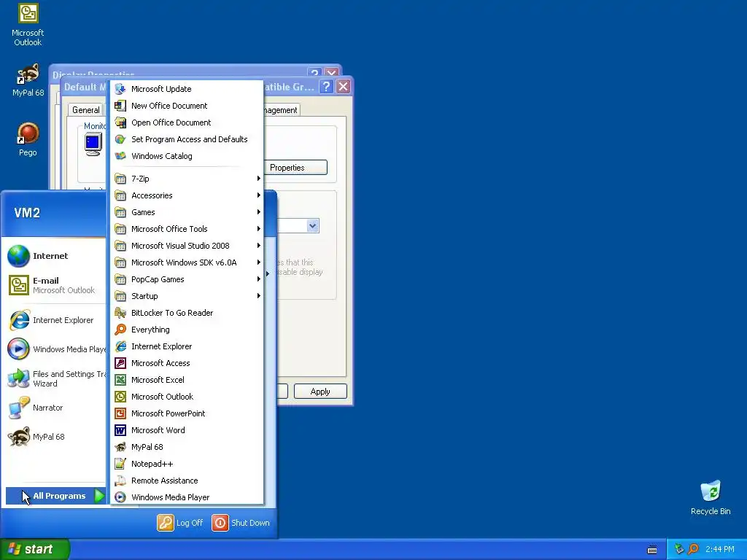Expand Microsoft Visual Studio 2008 folder
747x560 pixels.
[x=187, y=246]
